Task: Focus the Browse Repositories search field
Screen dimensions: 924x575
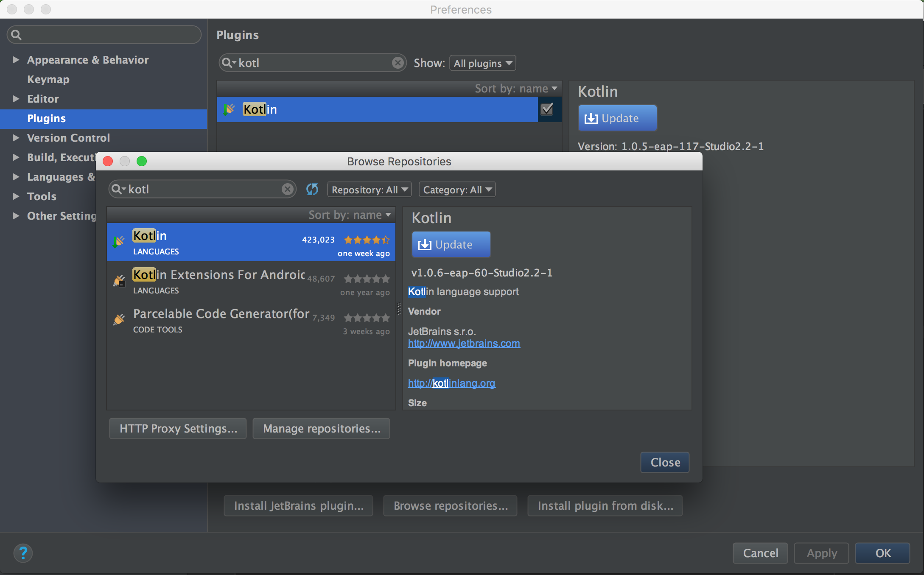Action: 203,189
